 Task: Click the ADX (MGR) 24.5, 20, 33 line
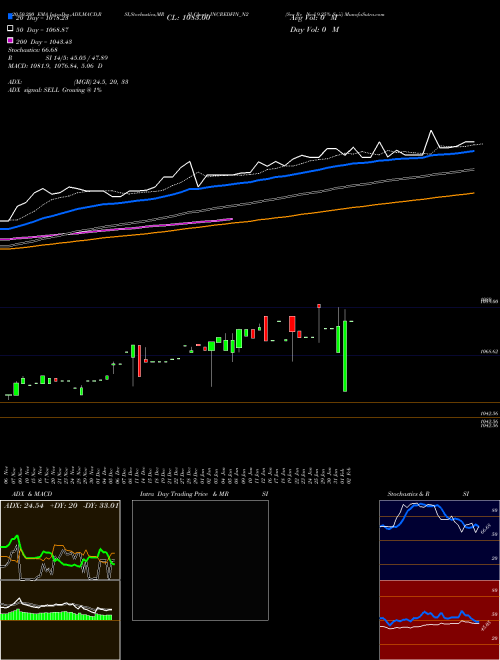(68, 82)
